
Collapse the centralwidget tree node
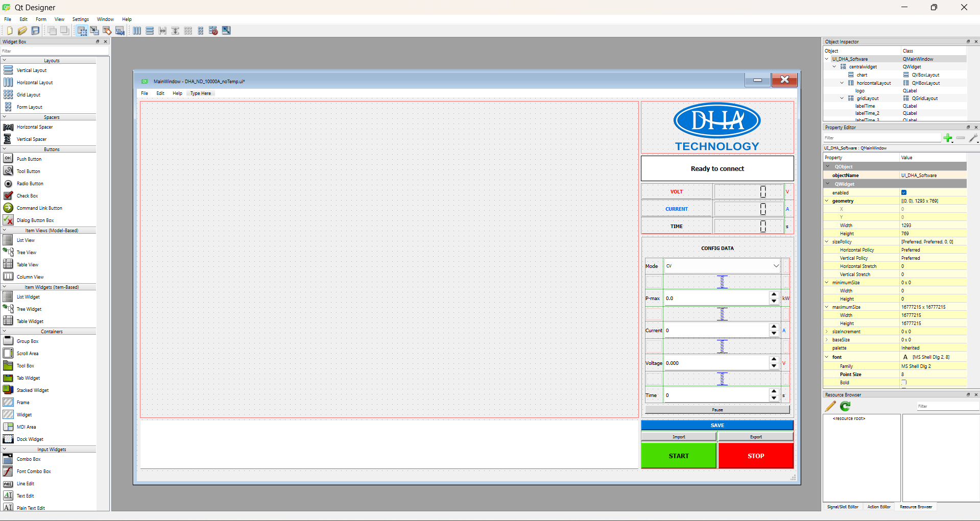point(834,67)
